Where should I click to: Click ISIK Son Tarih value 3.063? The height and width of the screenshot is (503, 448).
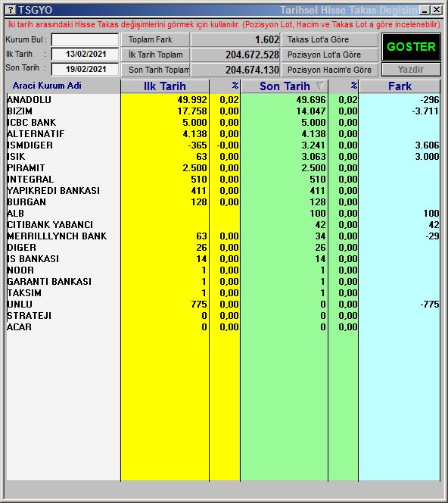(x=314, y=157)
